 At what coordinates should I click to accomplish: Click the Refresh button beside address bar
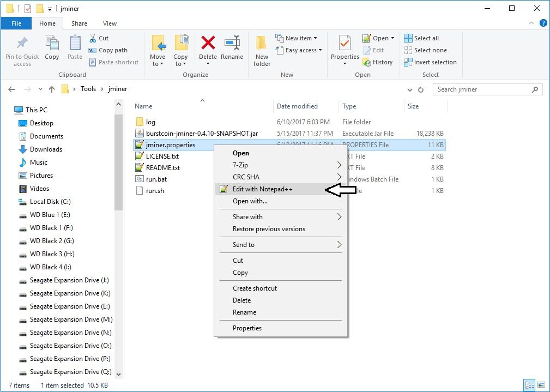click(421, 89)
